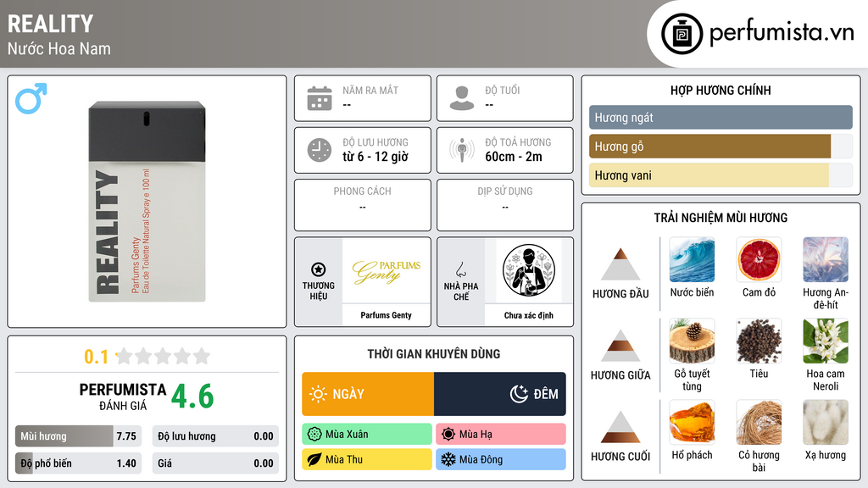Screen dimensions: 868x488
Task: Click the calendar icon for Năm ra mắt
Action: pyautogui.click(x=320, y=98)
